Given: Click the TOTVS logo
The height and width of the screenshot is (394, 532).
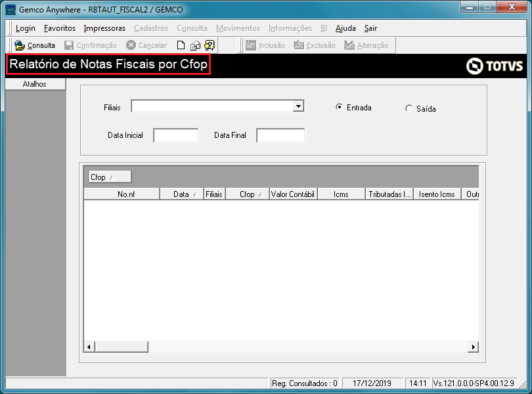Looking at the screenshot, I should [495, 66].
